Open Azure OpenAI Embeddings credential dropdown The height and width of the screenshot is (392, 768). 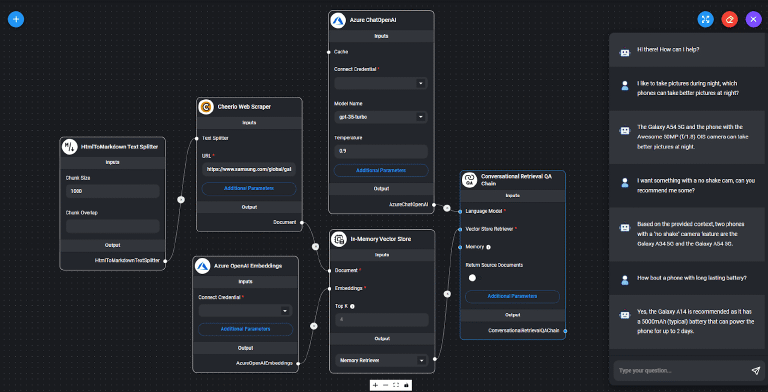click(245, 311)
